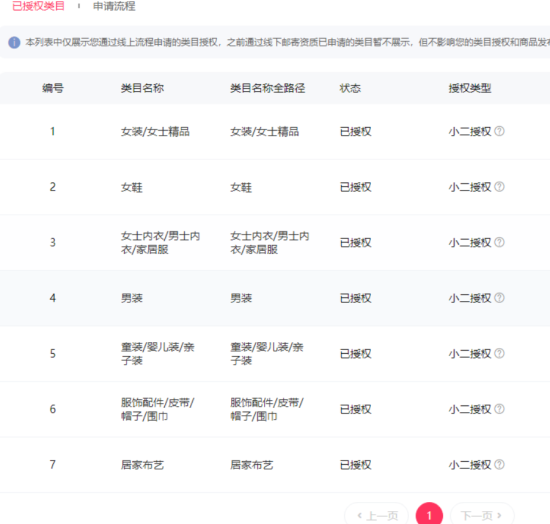Image resolution: width=550 pixels, height=524 pixels.
Task: Click the 状态 column header
Action: [x=350, y=88]
